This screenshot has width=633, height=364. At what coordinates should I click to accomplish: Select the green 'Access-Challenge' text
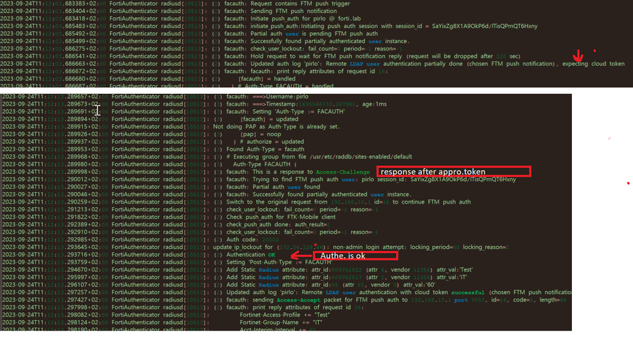point(342,172)
